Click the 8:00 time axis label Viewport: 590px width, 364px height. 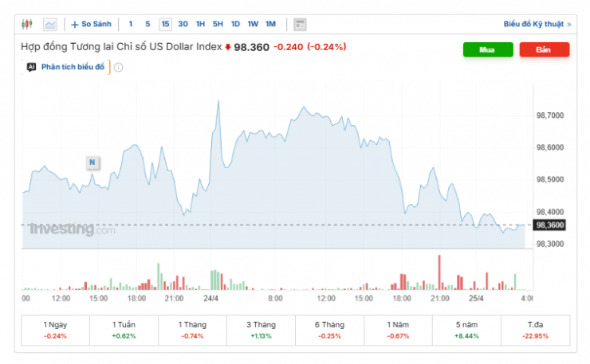275,299
